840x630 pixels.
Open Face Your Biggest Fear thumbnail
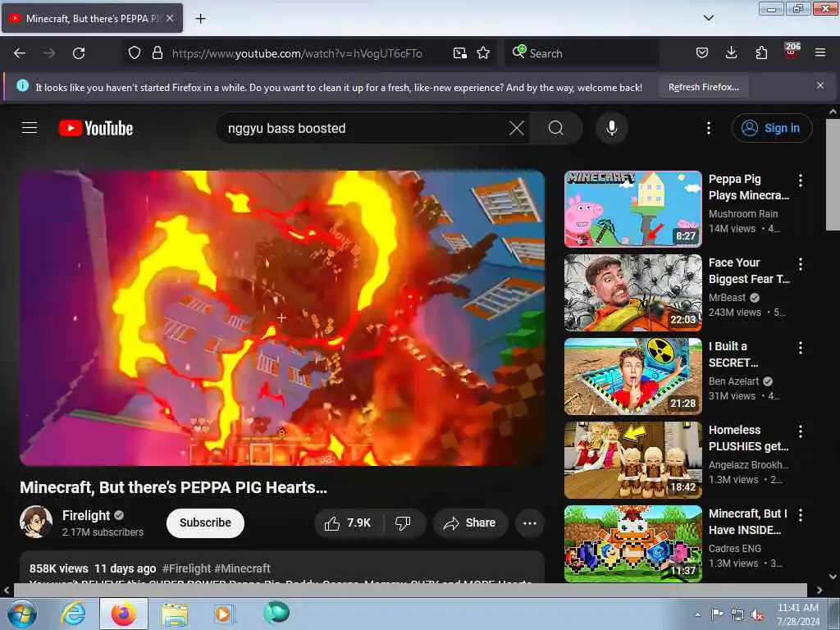pos(632,293)
